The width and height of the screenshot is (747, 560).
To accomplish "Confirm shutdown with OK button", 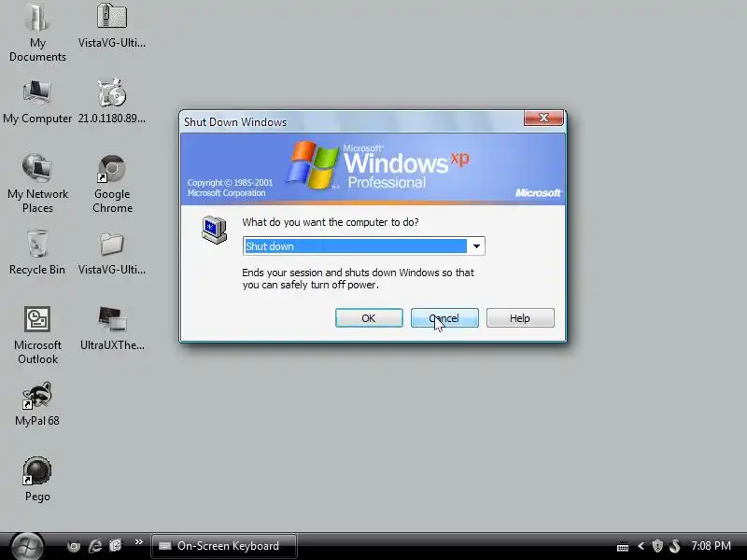I will tap(369, 318).
